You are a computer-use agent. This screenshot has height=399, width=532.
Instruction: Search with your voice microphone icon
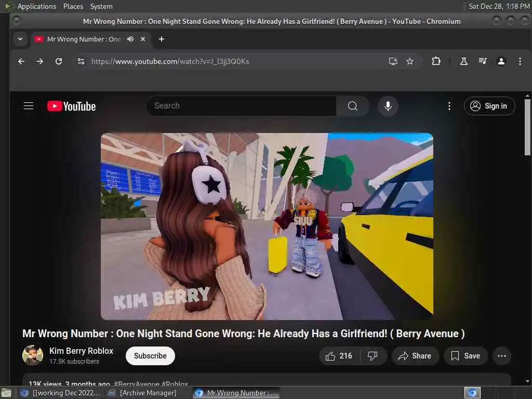coord(388,106)
